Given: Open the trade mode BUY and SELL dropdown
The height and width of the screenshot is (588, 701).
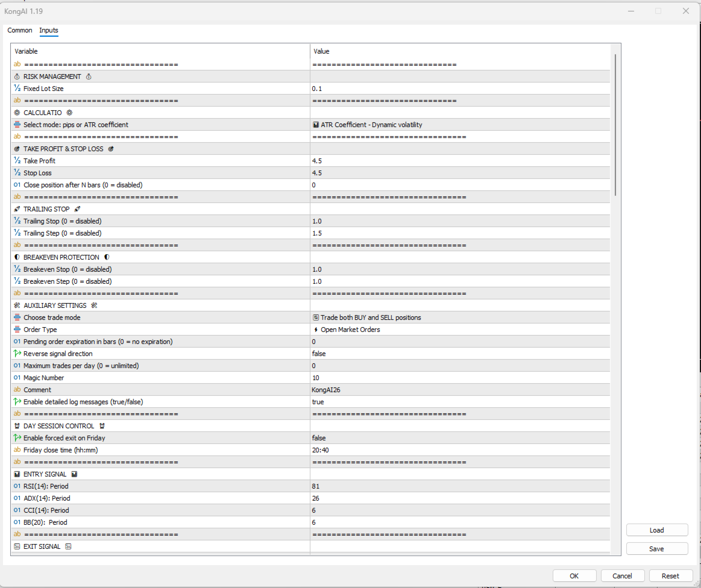Looking at the screenshot, I should pyautogui.click(x=459, y=317).
